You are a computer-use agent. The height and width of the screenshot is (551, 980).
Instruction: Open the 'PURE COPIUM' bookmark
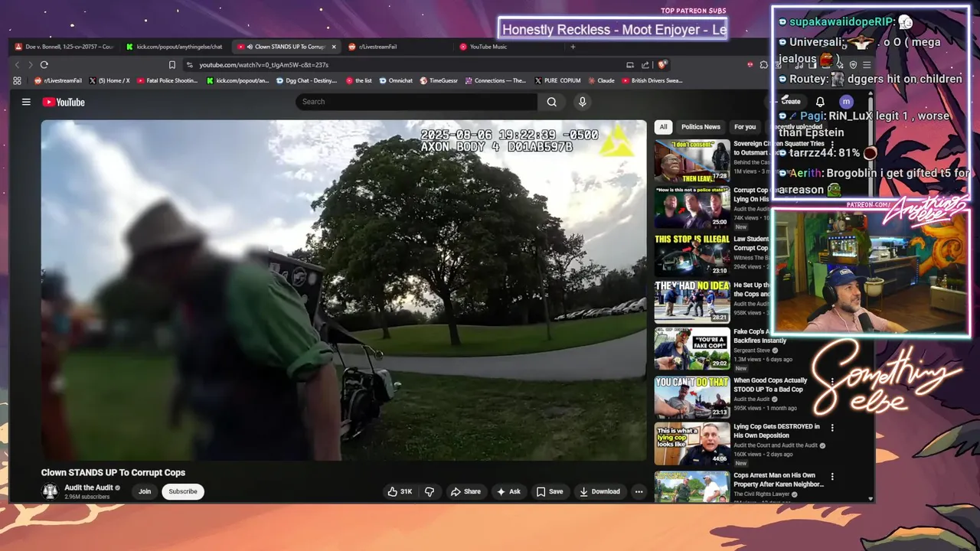tap(557, 80)
